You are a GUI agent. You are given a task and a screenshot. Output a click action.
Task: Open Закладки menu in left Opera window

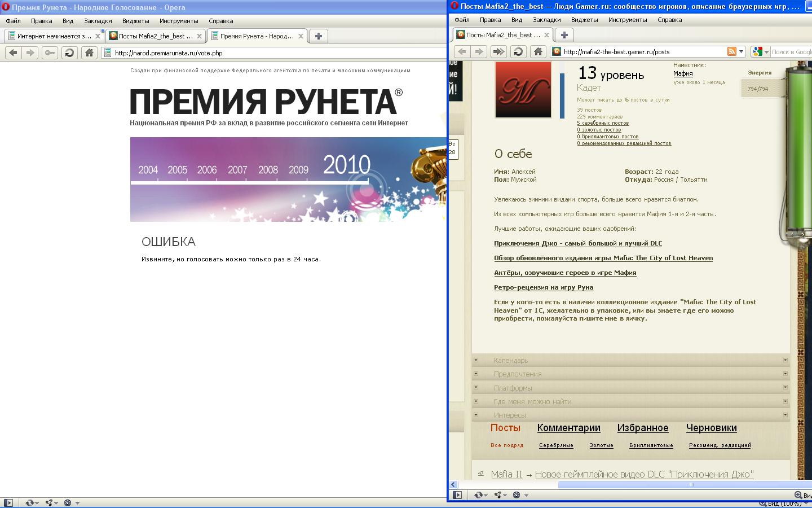point(98,21)
